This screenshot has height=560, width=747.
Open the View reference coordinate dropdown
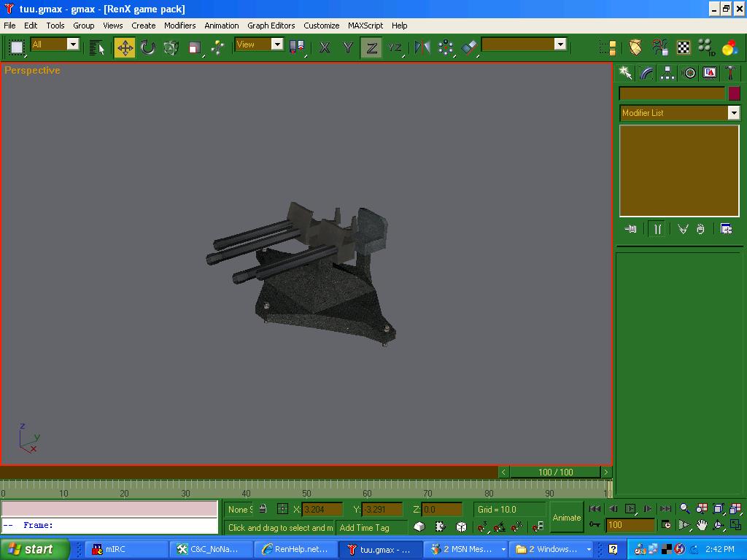click(x=277, y=44)
